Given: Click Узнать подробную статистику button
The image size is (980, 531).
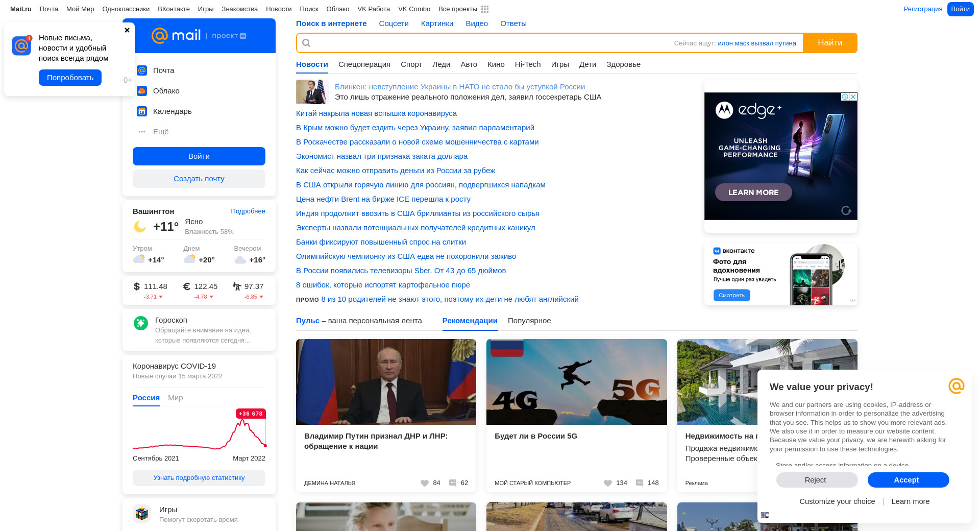Looking at the screenshot, I should 199,478.
